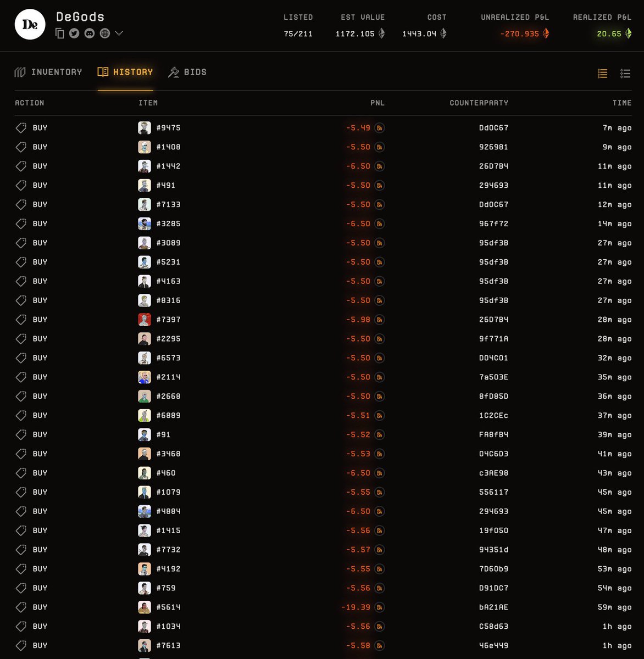
Task: Switch to detailed list view icon
Action: (x=625, y=73)
